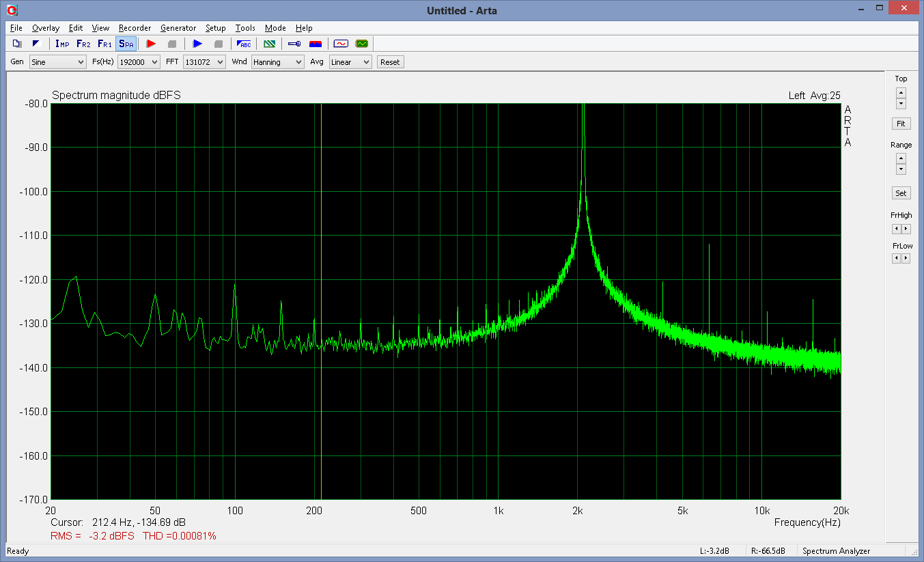Toggle the SPA spectrum analyzer mode
The image size is (924, 562).
tap(126, 44)
